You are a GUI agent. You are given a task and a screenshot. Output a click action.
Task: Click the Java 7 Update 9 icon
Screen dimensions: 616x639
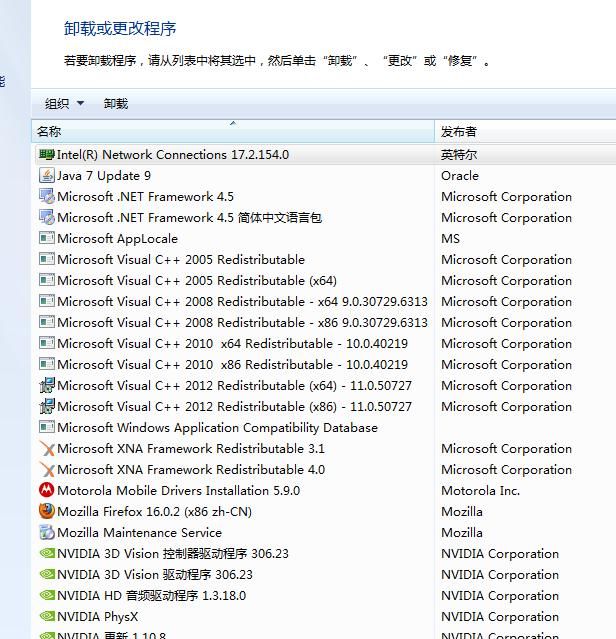coord(46,176)
